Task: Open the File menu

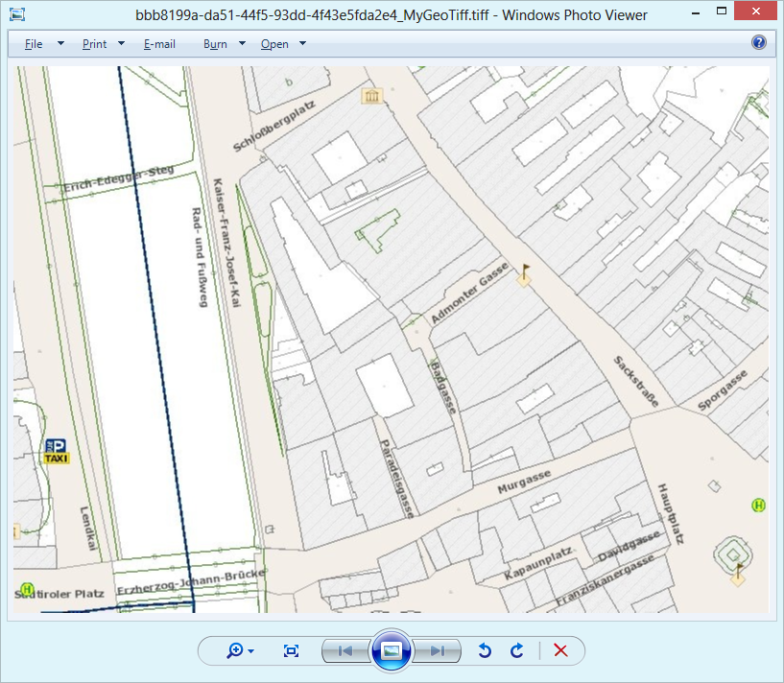Action: point(34,44)
